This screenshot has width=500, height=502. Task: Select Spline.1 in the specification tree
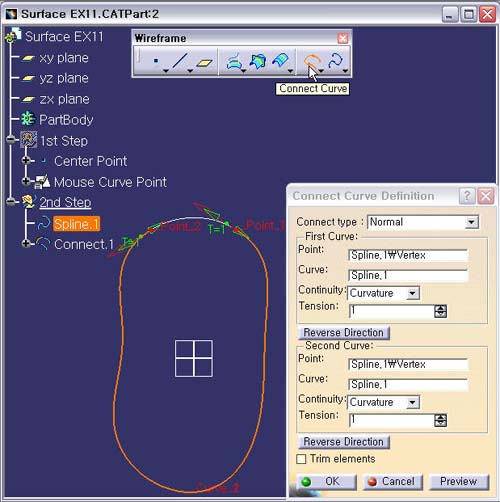pyautogui.click(x=76, y=224)
